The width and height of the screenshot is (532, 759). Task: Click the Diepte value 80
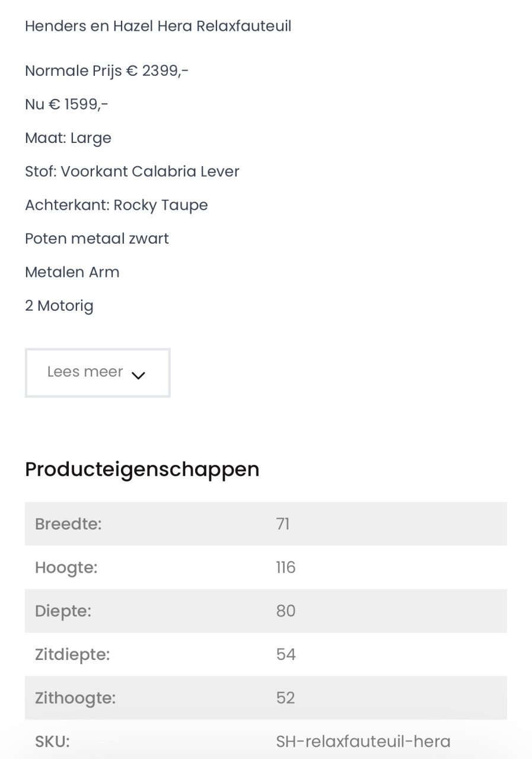click(x=285, y=611)
